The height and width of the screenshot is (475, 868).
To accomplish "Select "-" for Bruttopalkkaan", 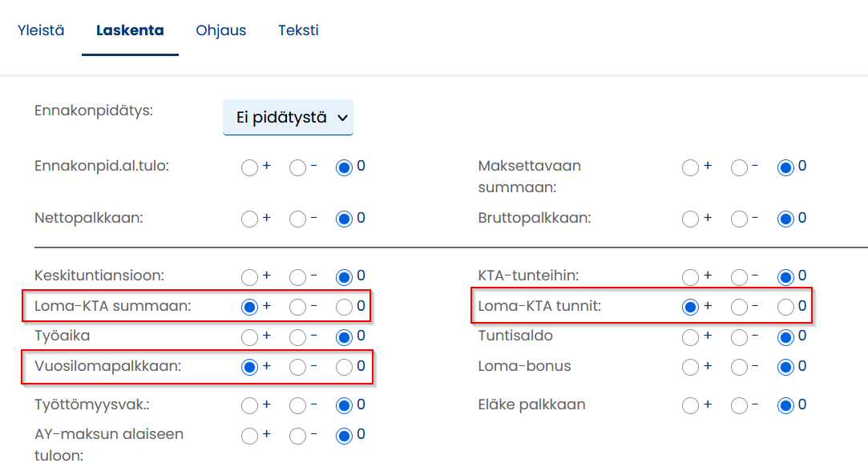I will coord(739,217).
